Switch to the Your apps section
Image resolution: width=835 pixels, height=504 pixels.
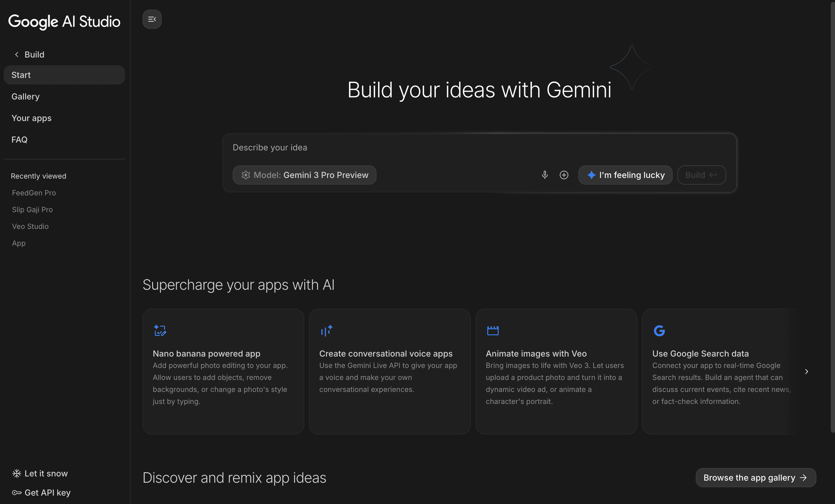31,118
